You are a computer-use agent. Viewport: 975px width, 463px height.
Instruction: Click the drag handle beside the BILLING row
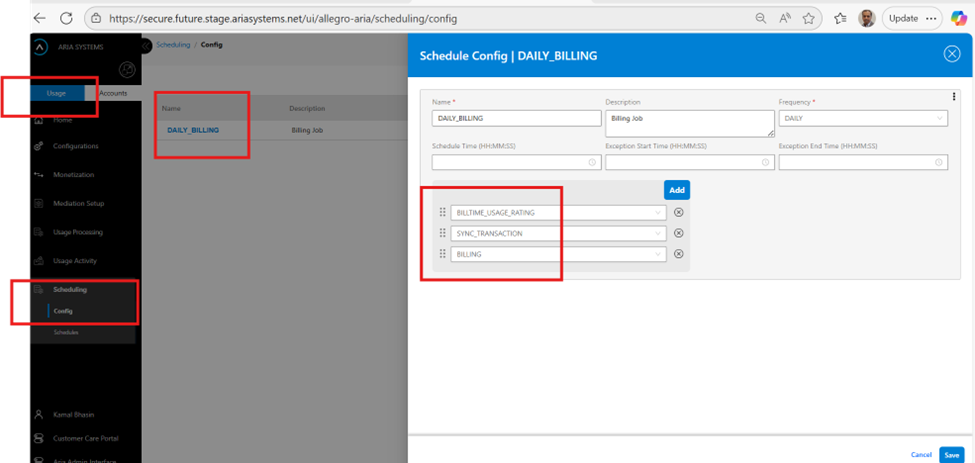[442, 254]
